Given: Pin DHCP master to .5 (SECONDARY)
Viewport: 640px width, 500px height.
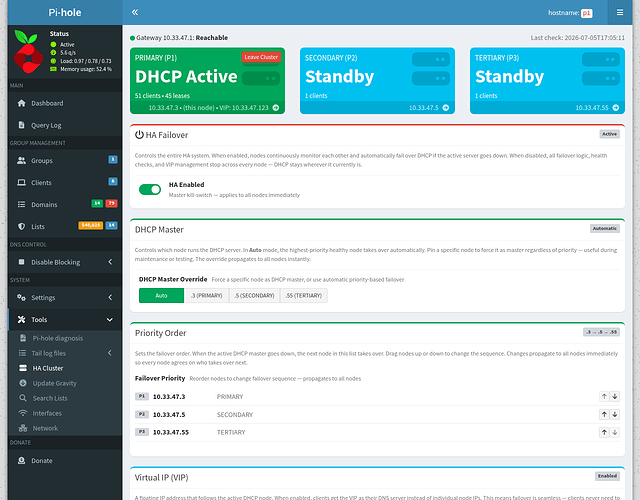Looking at the screenshot, I should tap(254, 296).
